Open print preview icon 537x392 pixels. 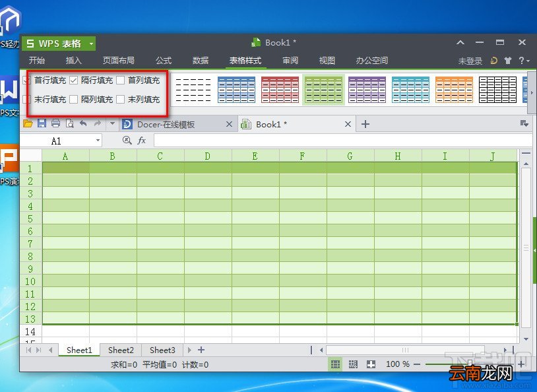tap(69, 123)
